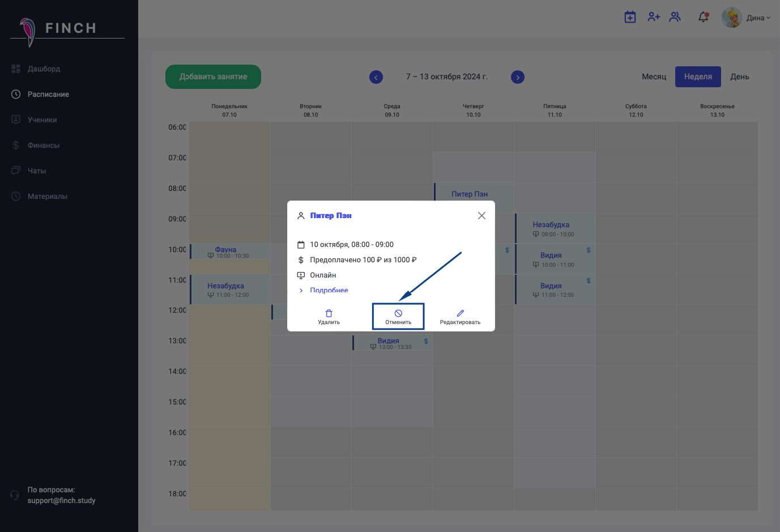
Task: Click the add student icon in header
Action: 654,17
